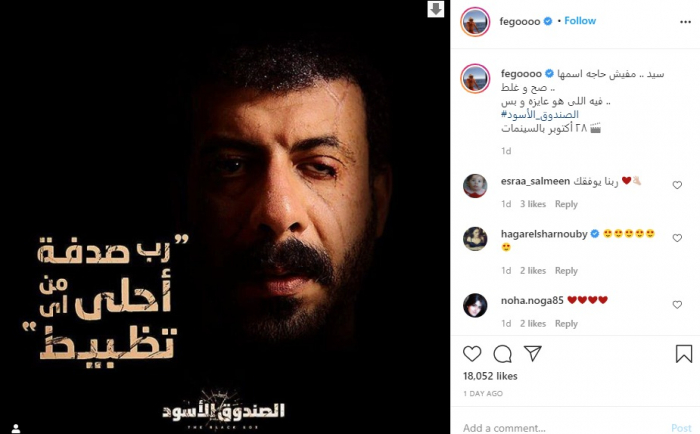Click download arrow icon on image

pos(436,8)
